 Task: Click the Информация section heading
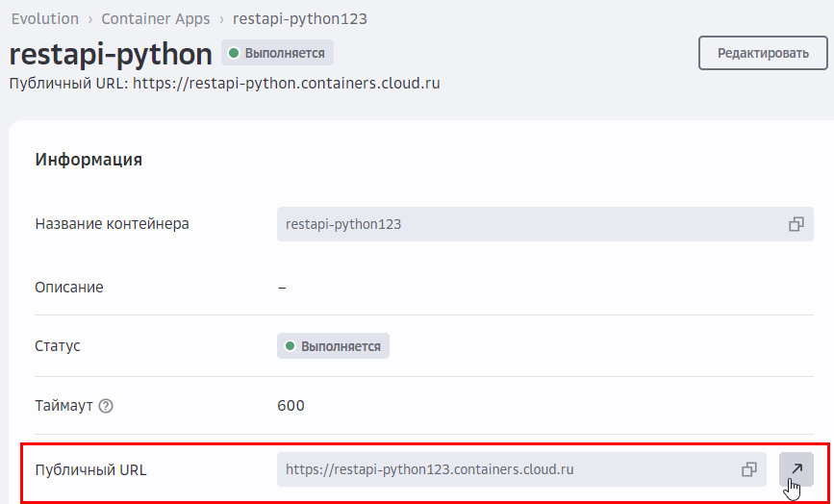[x=88, y=160]
